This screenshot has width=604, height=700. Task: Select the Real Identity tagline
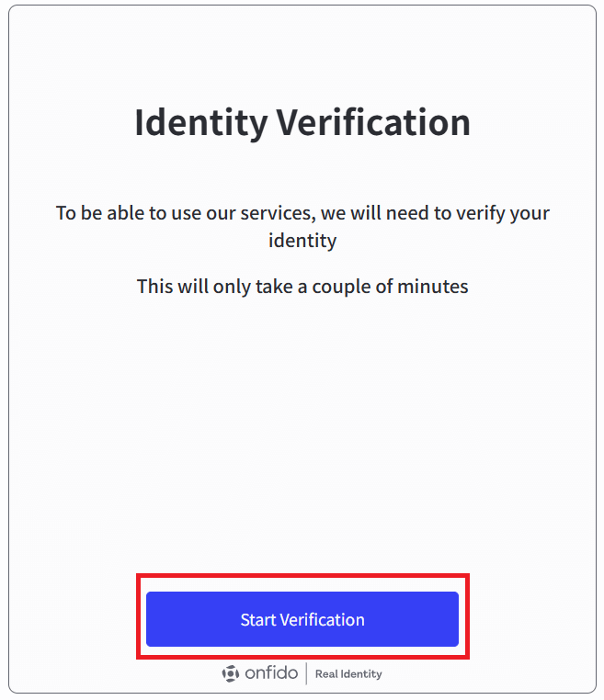click(348, 673)
